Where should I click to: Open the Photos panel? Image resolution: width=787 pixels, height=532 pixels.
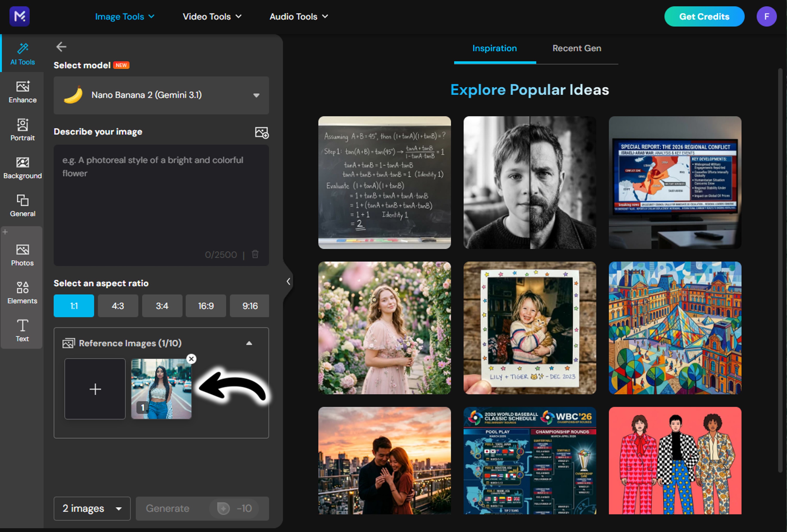coord(22,255)
